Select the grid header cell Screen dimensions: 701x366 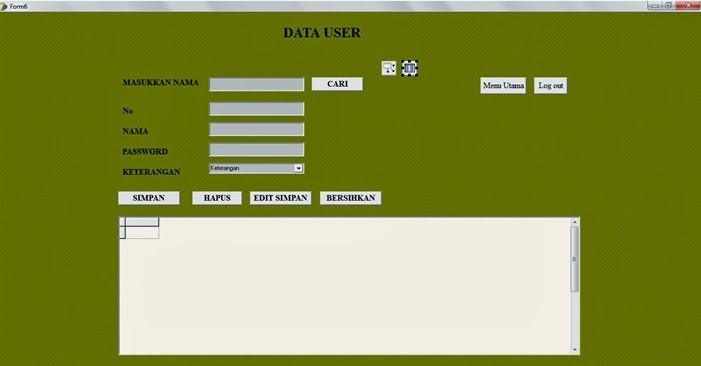(x=142, y=222)
